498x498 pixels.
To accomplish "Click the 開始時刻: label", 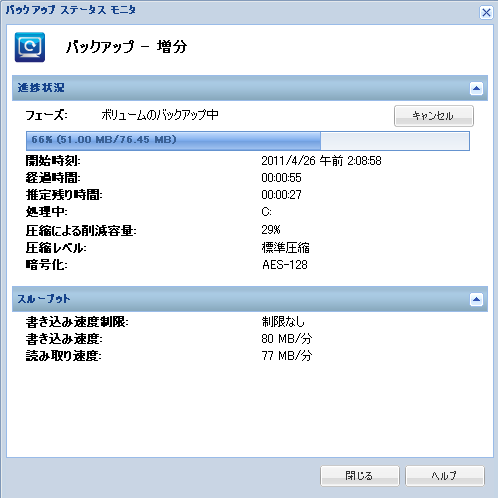I will 53,161.
